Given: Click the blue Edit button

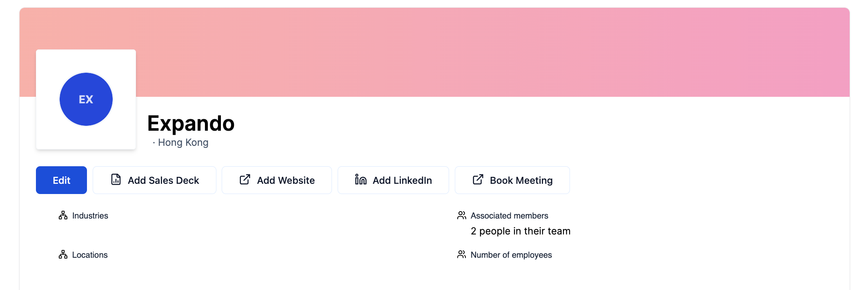Looking at the screenshot, I should pos(61,180).
